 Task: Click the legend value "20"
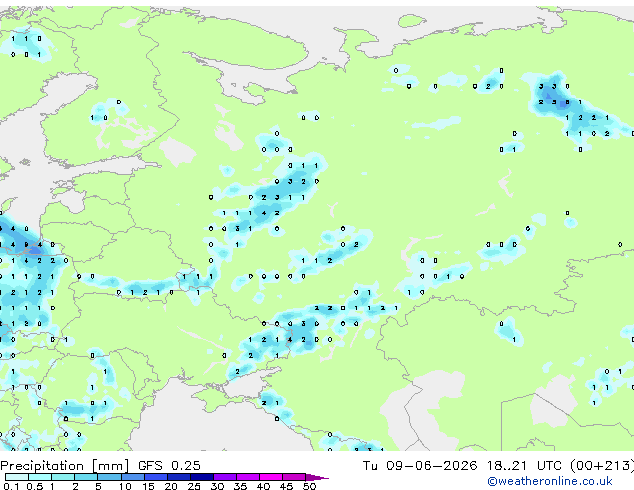(171, 486)
